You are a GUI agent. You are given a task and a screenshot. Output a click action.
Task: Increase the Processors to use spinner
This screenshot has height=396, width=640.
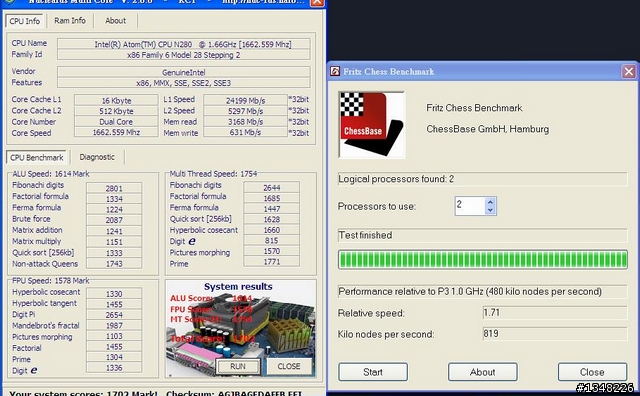(x=490, y=202)
